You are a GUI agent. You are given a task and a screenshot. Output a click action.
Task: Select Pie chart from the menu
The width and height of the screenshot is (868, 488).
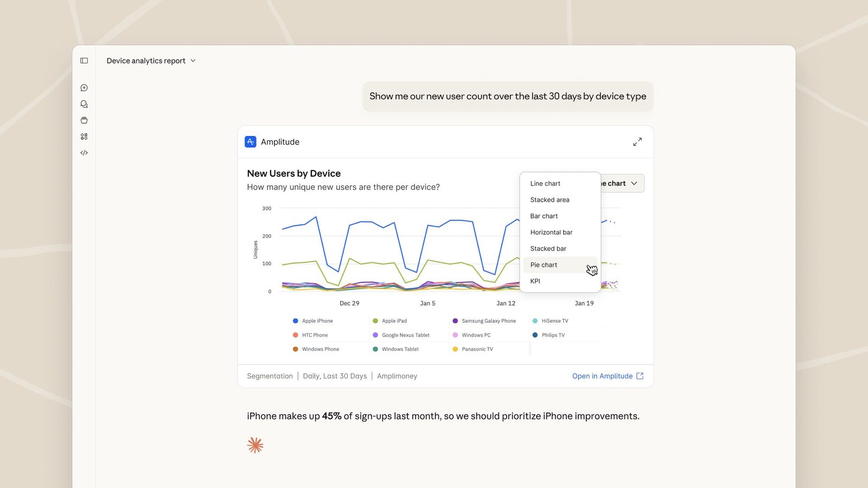click(544, 265)
